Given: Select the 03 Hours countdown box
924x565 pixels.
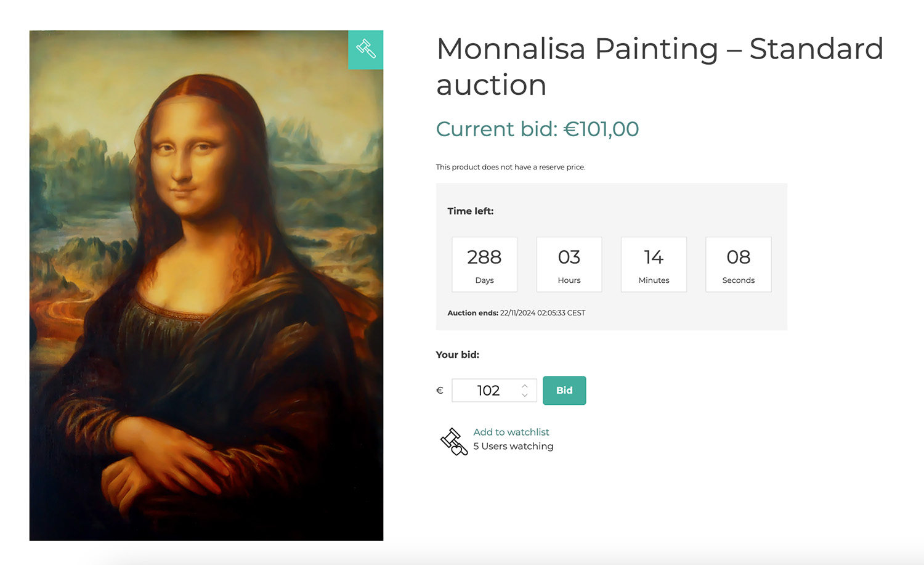Looking at the screenshot, I should coord(569,264).
